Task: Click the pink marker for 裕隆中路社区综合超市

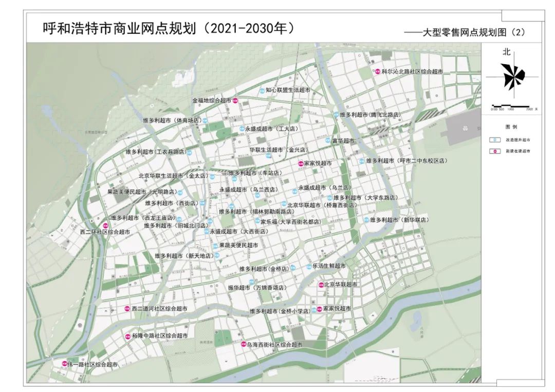Action: click(x=128, y=336)
